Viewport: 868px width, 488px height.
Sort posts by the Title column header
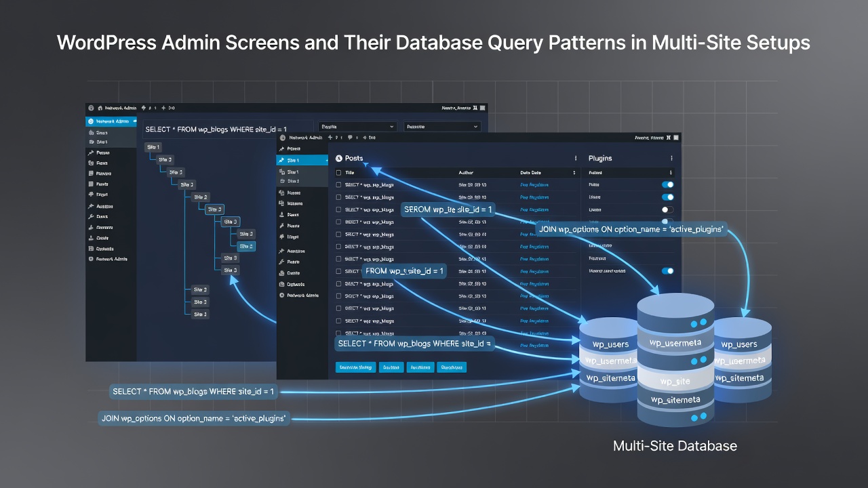(x=350, y=173)
